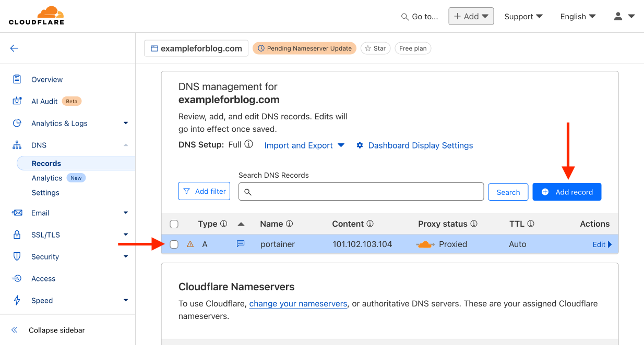644x345 pixels.
Task: Follow the change your nameservers link
Action: (298, 303)
